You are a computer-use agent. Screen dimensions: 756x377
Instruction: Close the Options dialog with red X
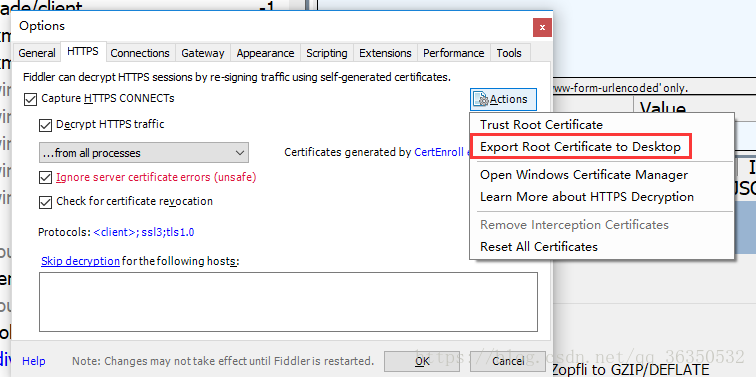pos(542,27)
